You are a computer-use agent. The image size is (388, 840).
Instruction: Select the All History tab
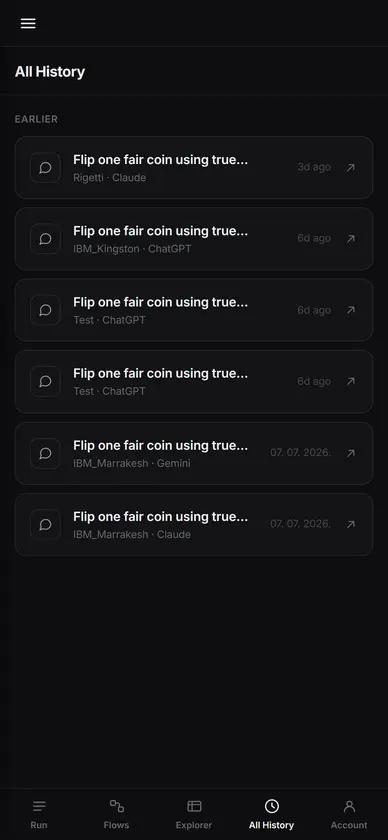[x=271, y=814]
